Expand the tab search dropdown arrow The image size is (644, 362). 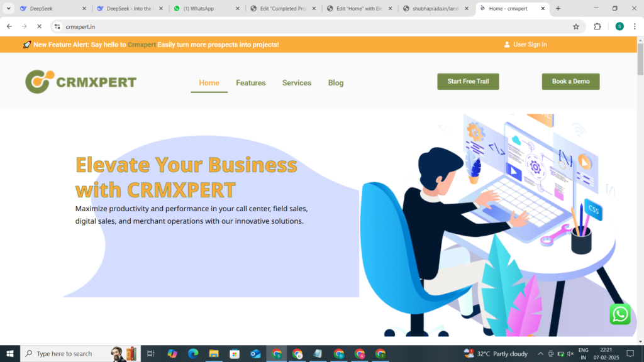coord(9,8)
